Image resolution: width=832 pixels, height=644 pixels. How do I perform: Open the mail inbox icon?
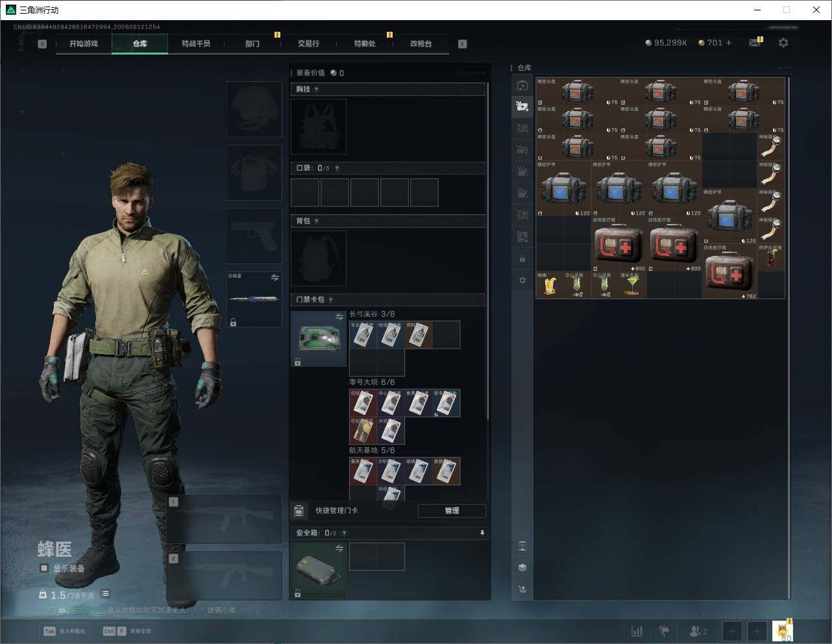coord(754,43)
